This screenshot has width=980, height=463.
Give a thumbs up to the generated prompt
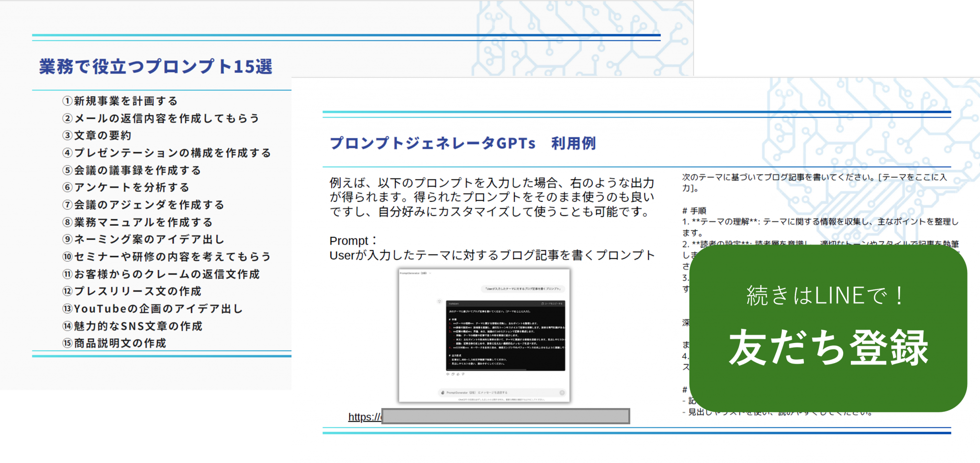[458, 375]
